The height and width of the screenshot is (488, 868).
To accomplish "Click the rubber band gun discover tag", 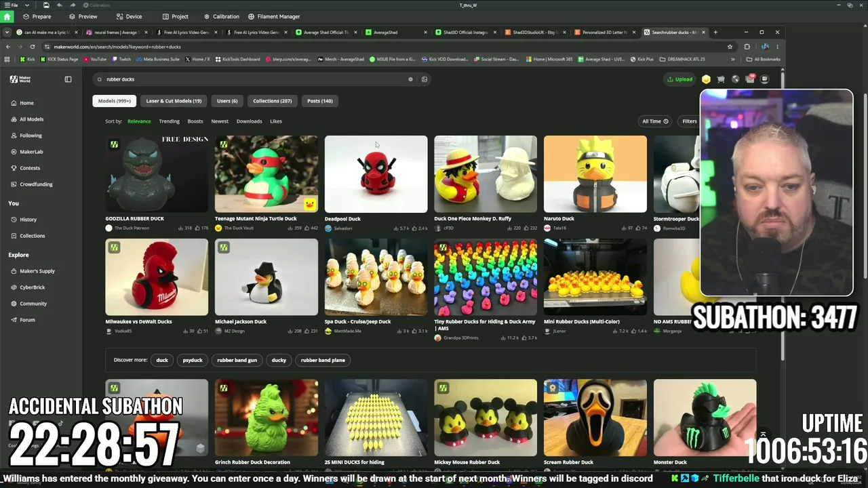I will click(237, 360).
